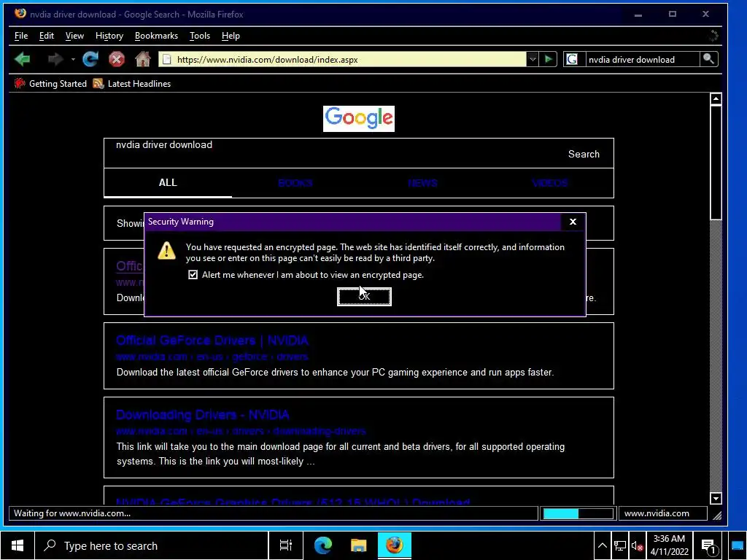
Task: Open the Tools menu
Action: pyautogui.click(x=200, y=36)
